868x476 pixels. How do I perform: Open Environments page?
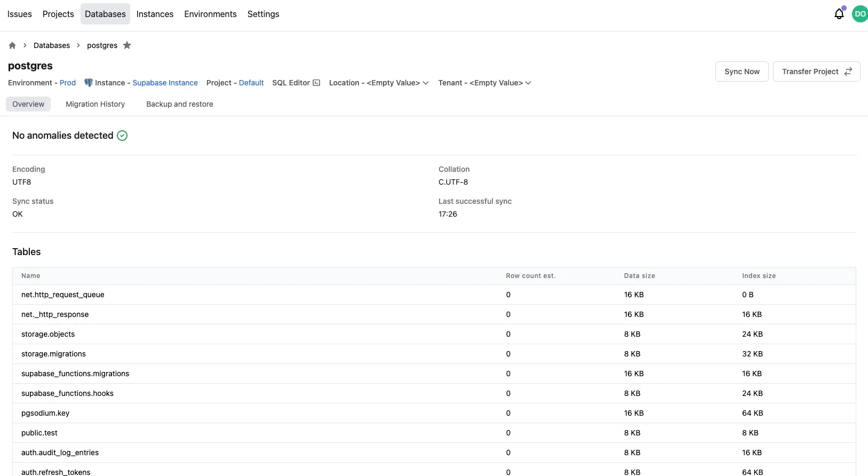pyautogui.click(x=210, y=14)
